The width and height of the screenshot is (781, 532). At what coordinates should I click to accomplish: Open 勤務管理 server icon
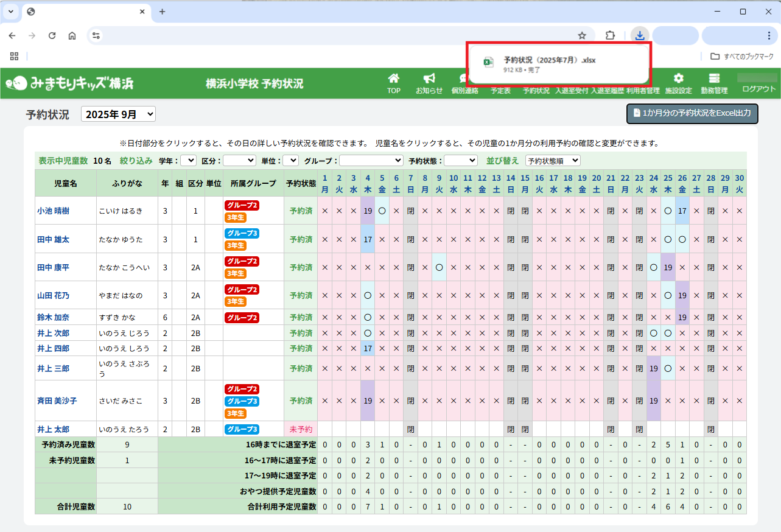point(714,79)
